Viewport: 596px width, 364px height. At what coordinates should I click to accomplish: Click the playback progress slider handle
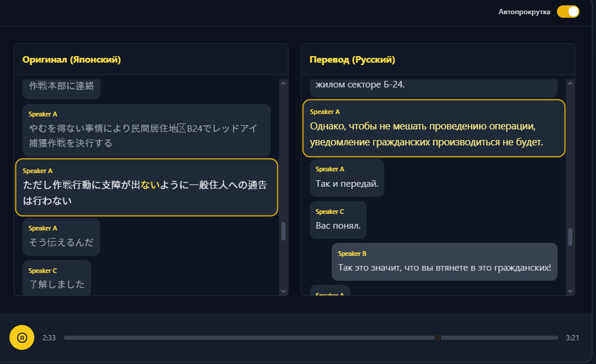438,337
